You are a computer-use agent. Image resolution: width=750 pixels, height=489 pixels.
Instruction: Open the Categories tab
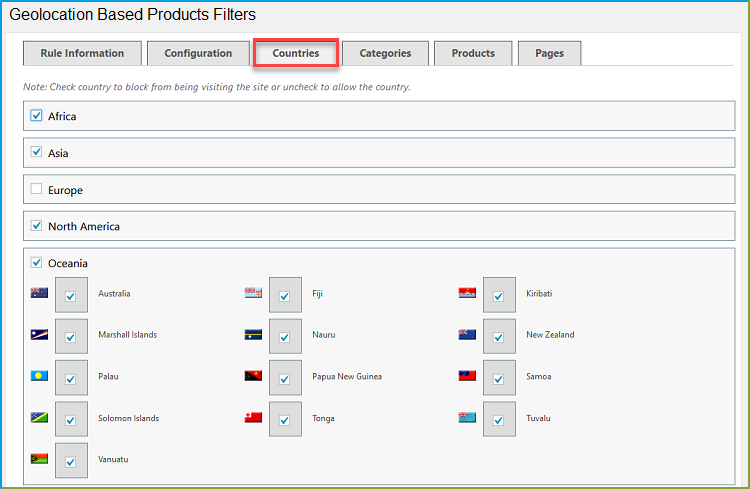[385, 53]
